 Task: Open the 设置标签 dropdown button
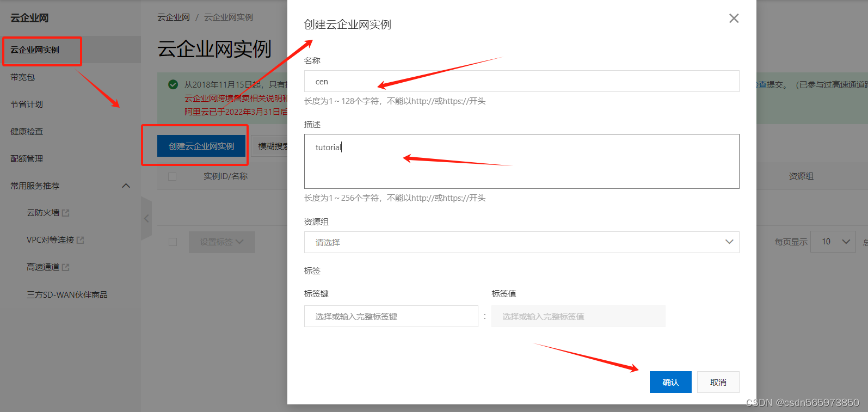222,242
